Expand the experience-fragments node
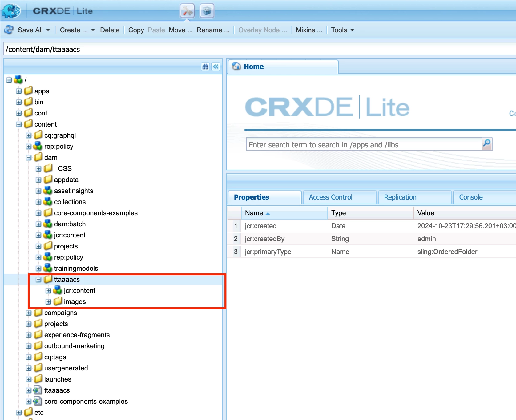The image size is (516, 420). (29, 335)
